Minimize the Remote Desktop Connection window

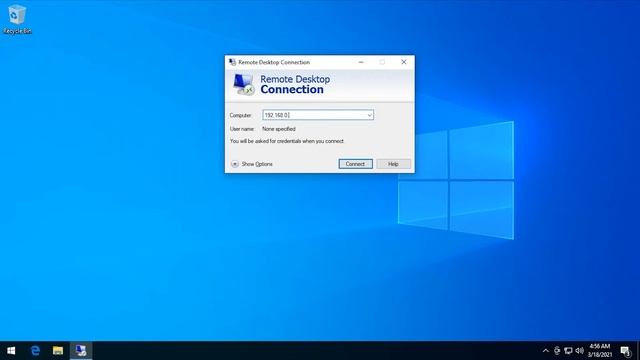pyautogui.click(x=361, y=62)
